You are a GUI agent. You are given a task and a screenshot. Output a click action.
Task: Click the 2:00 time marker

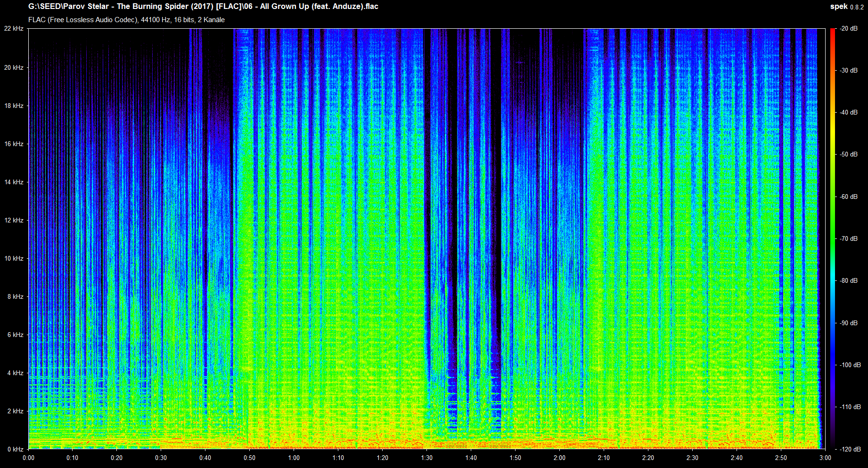(559, 458)
